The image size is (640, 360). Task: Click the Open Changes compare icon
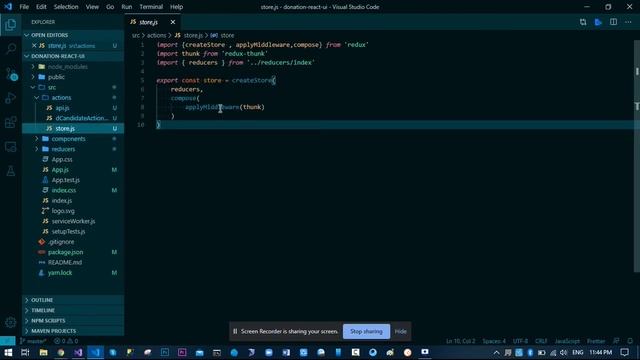tap(583, 22)
